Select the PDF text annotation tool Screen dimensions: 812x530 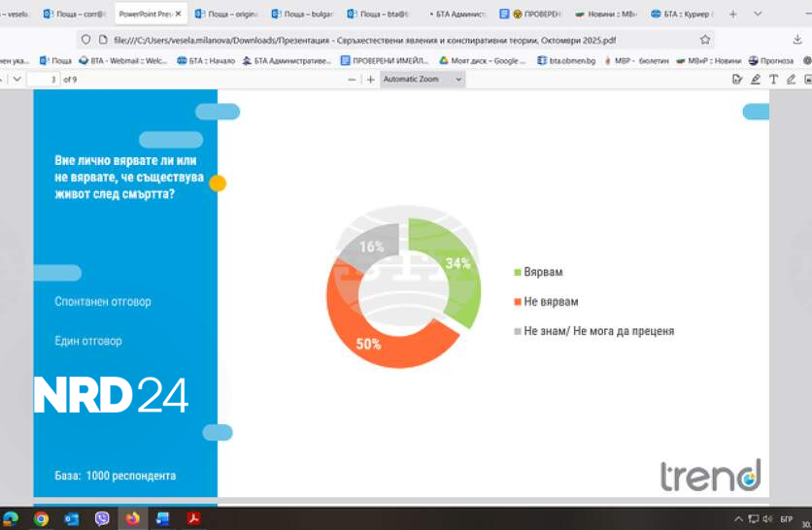pos(773,80)
